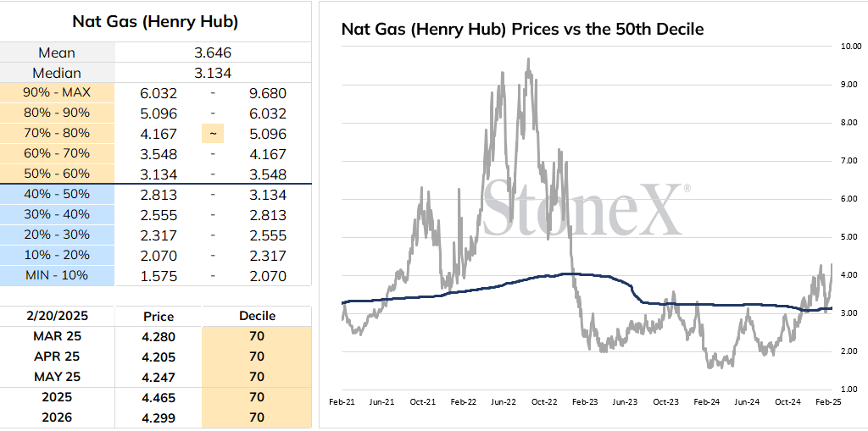Screen dimensions: 868x431
Task: Click the decile 70 cell for 2026
Action: pyautogui.click(x=257, y=417)
